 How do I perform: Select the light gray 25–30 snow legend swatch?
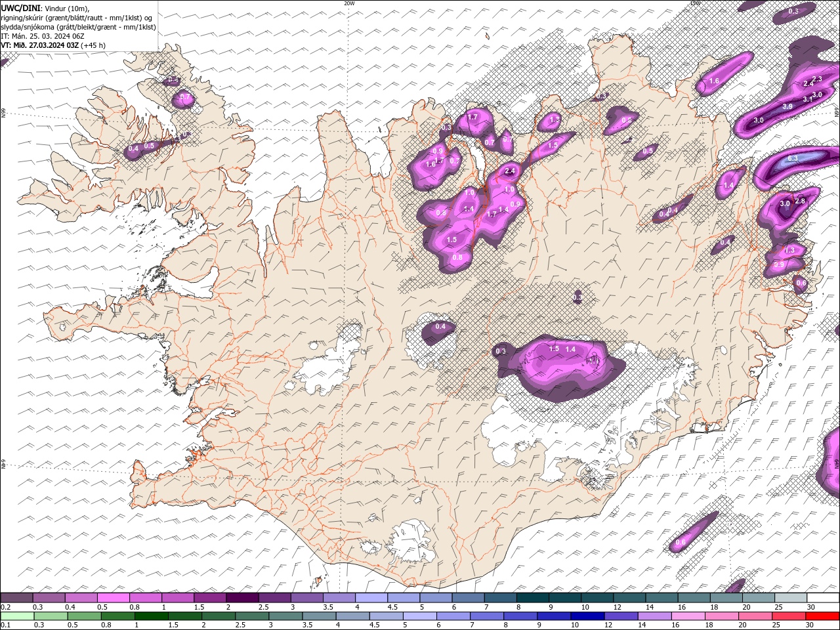coord(789,598)
